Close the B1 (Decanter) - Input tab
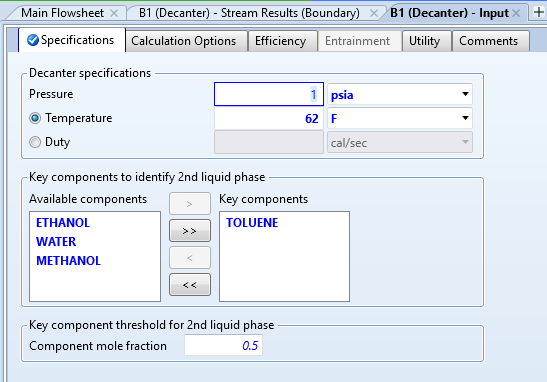Viewport: 547px width, 382px height. [x=516, y=13]
